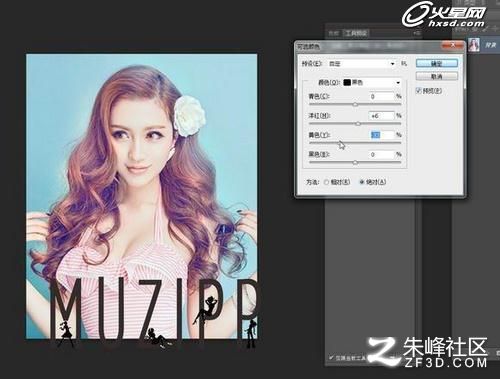This screenshot has width=500, height=379.
Task: Click the panel menu icon next to Tool Presets tab
Action: pos(416,33)
